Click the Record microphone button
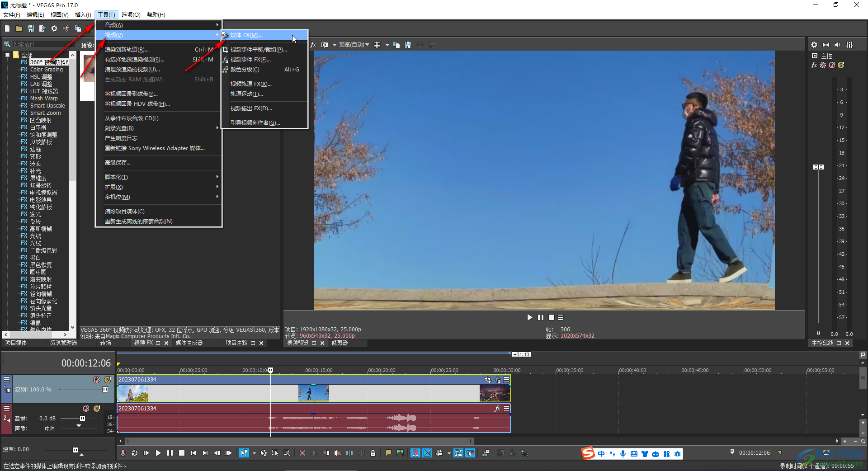 [x=123, y=453]
